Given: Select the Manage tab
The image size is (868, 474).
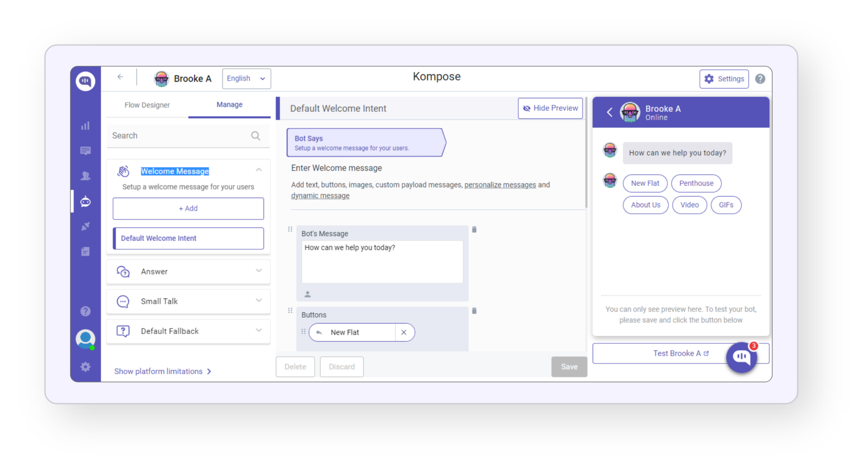Looking at the screenshot, I should (229, 105).
